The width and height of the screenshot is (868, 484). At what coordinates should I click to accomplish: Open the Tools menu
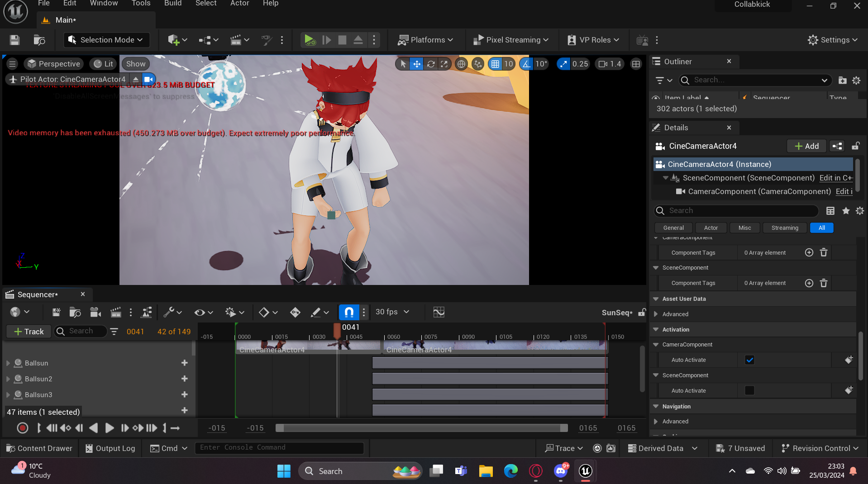[141, 4]
